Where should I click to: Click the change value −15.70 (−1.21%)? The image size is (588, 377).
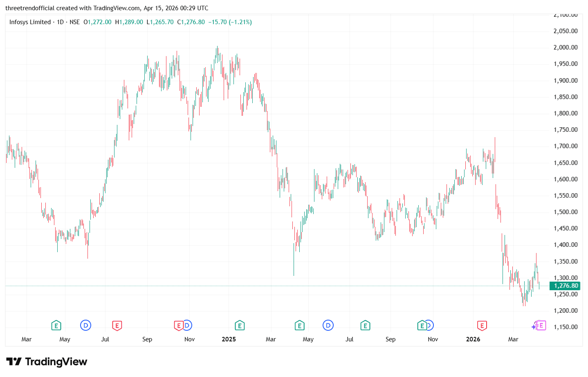pos(230,22)
